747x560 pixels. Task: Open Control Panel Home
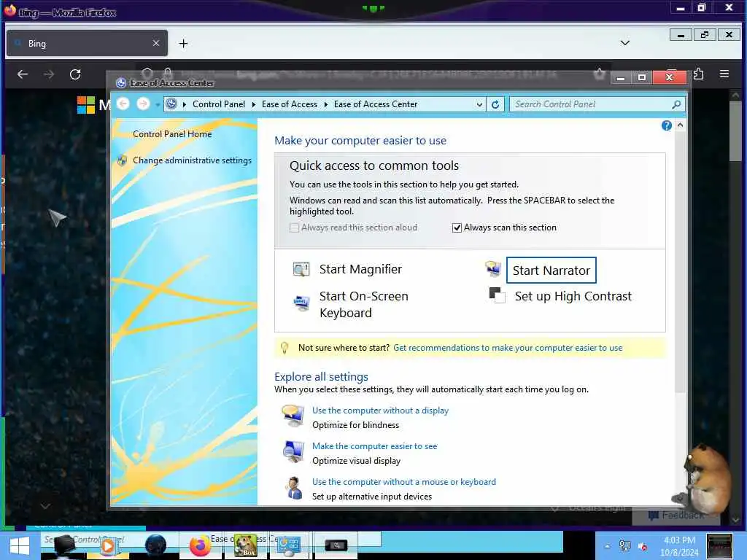click(172, 134)
